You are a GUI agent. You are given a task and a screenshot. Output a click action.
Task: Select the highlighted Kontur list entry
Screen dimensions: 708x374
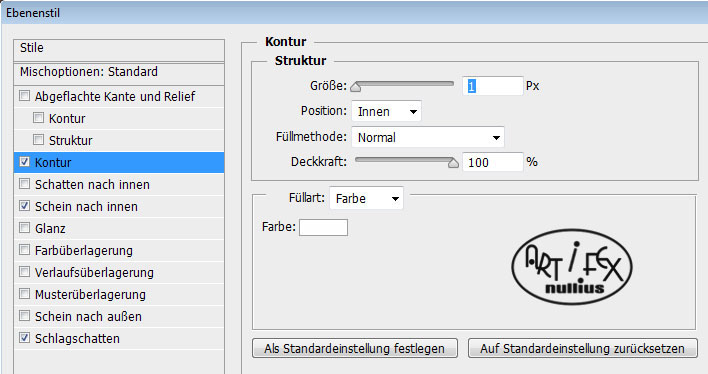119,163
